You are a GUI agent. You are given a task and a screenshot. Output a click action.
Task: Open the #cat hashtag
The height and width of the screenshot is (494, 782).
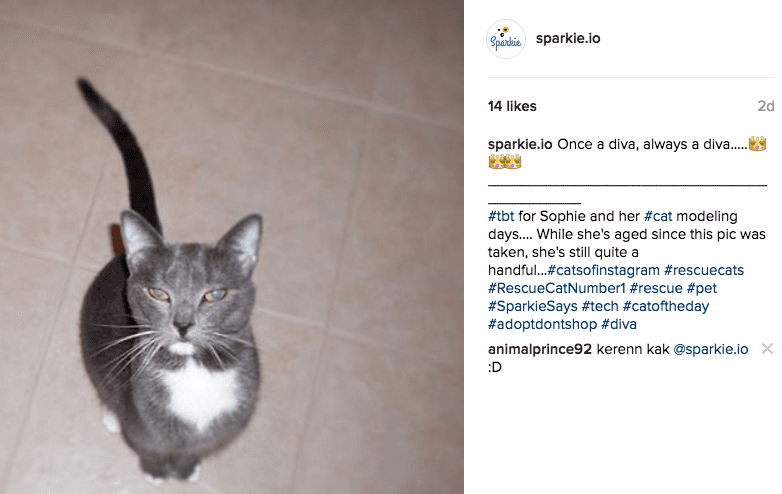pyautogui.click(x=658, y=216)
